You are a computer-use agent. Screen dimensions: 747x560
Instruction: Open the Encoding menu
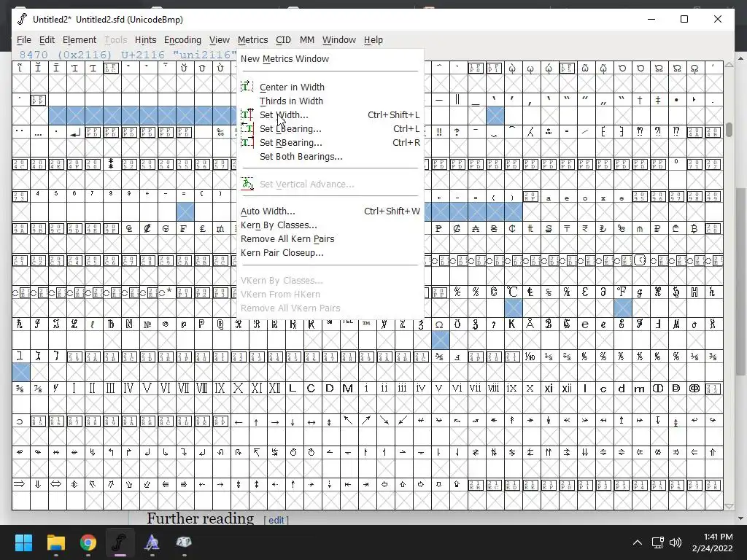click(x=182, y=40)
